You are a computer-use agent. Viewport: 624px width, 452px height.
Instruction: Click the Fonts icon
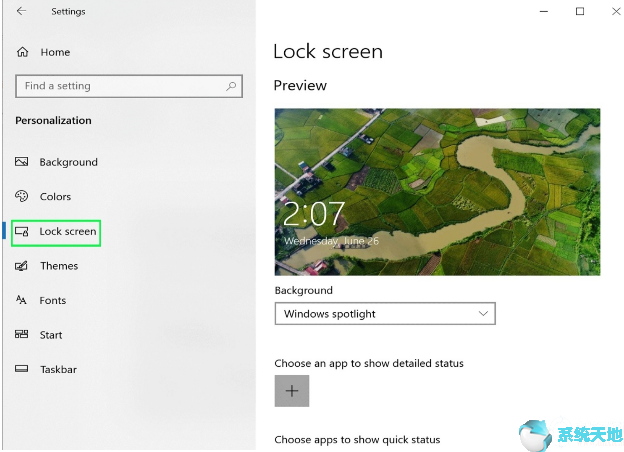(x=21, y=300)
